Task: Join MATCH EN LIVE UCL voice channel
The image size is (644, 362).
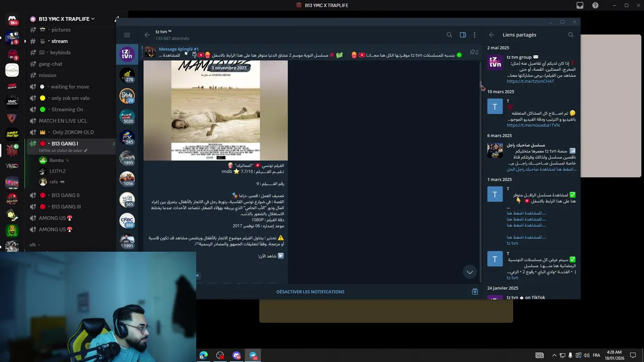Action: point(63,121)
